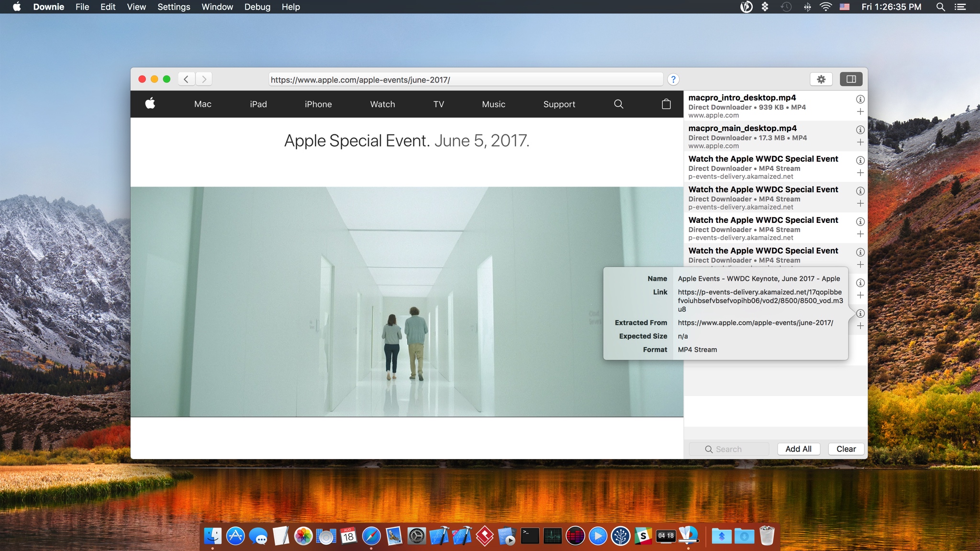980x551 pixels.
Task: Add macpro_intro_desktop.mp4 to download queue
Action: click(860, 111)
